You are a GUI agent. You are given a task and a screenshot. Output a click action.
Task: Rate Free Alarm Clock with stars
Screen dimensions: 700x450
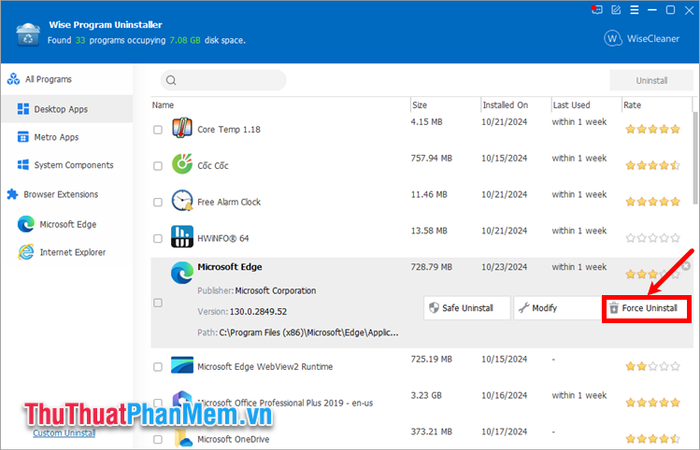tap(653, 202)
